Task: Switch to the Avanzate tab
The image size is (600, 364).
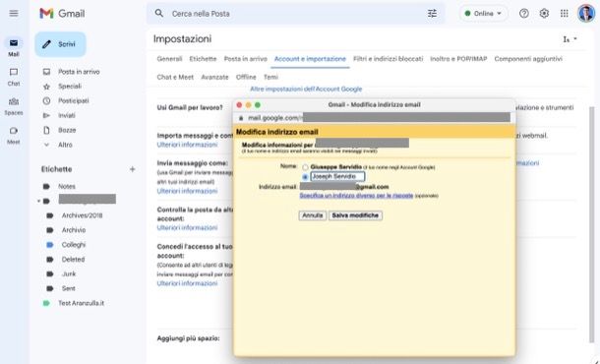Action: pos(214,77)
